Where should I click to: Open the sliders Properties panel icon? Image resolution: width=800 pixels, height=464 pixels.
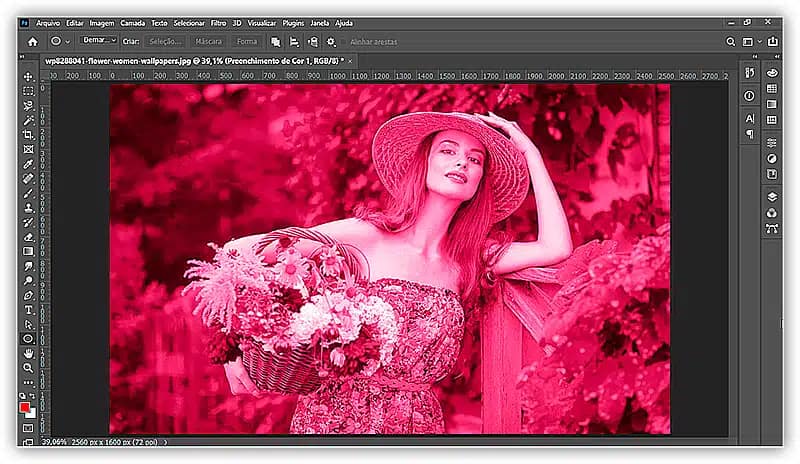pyautogui.click(x=772, y=143)
